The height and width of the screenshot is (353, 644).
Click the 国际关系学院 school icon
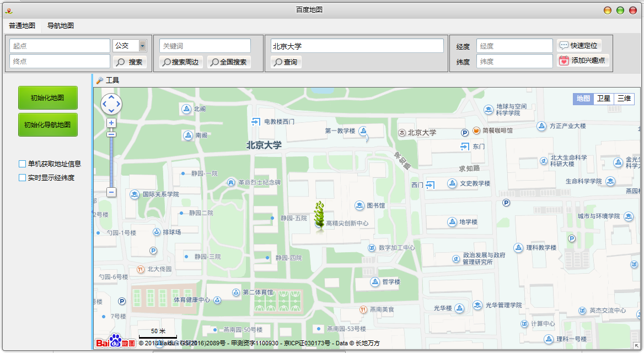[135, 194]
